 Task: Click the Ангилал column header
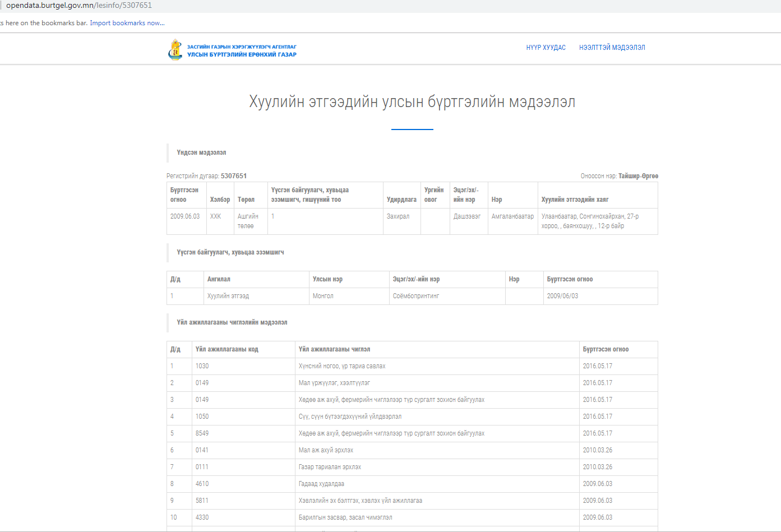(x=219, y=279)
